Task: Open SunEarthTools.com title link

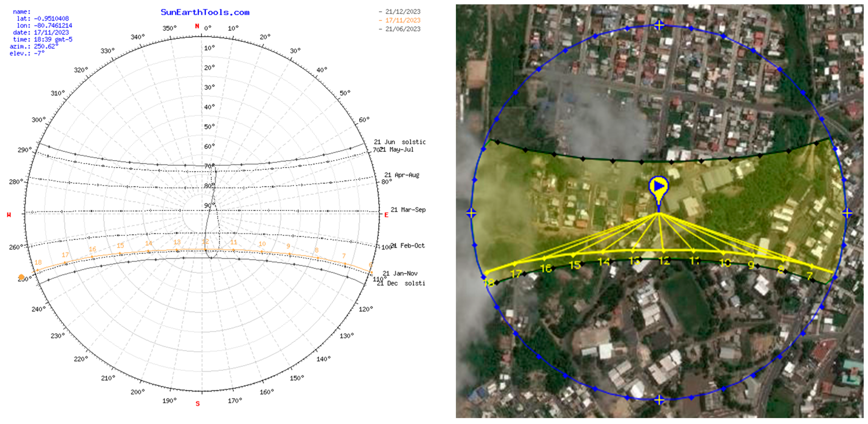Action: pyautogui.click(x=205, y=12)
